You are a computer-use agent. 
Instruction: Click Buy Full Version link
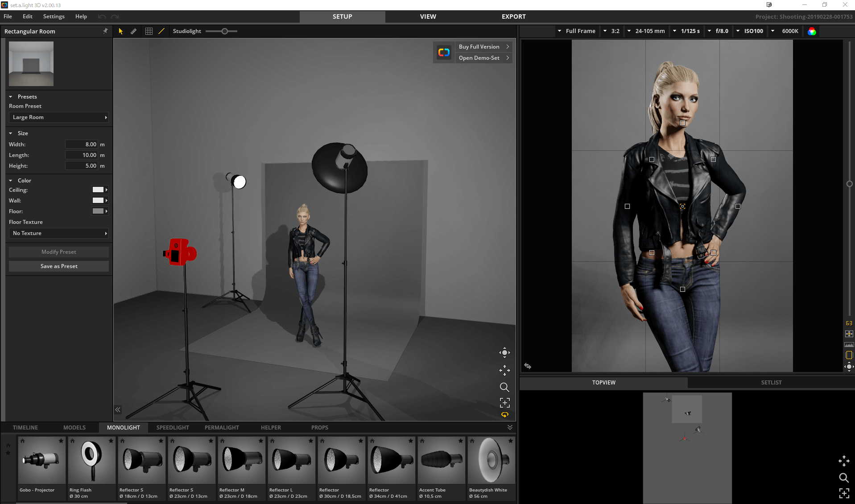479,47
